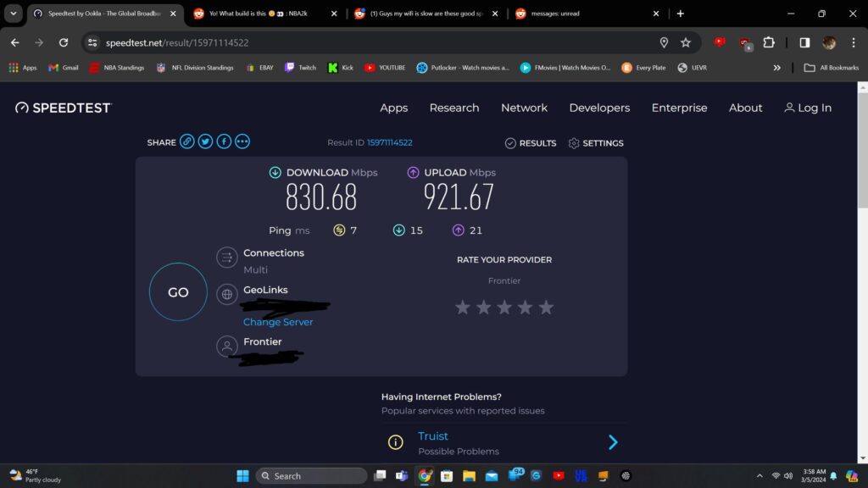Switch to the NBA2k Reddit tab
The height and width of the screenshot is (488, 868).
(265, 14)
